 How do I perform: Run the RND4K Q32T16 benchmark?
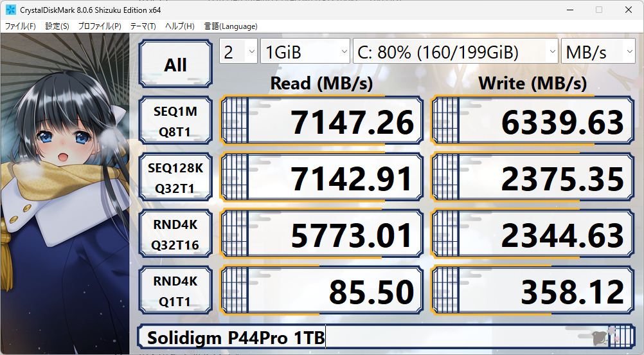[x=175, y=235]
